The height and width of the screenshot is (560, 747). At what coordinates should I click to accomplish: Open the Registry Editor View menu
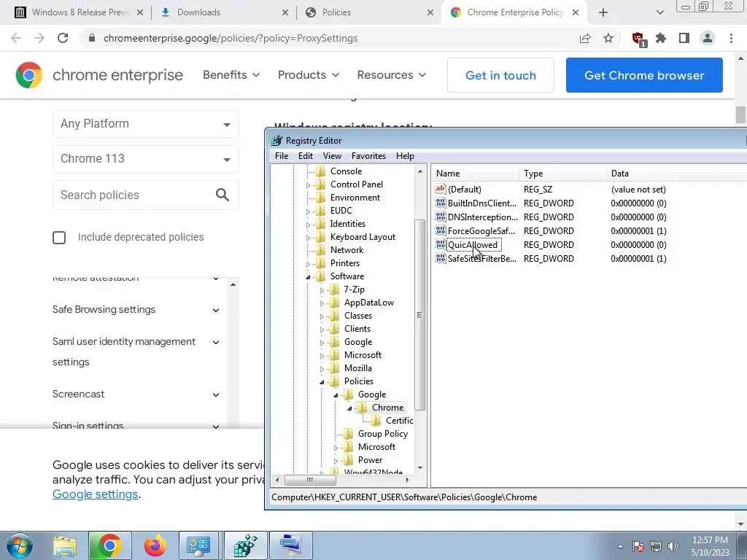point(332,156)
